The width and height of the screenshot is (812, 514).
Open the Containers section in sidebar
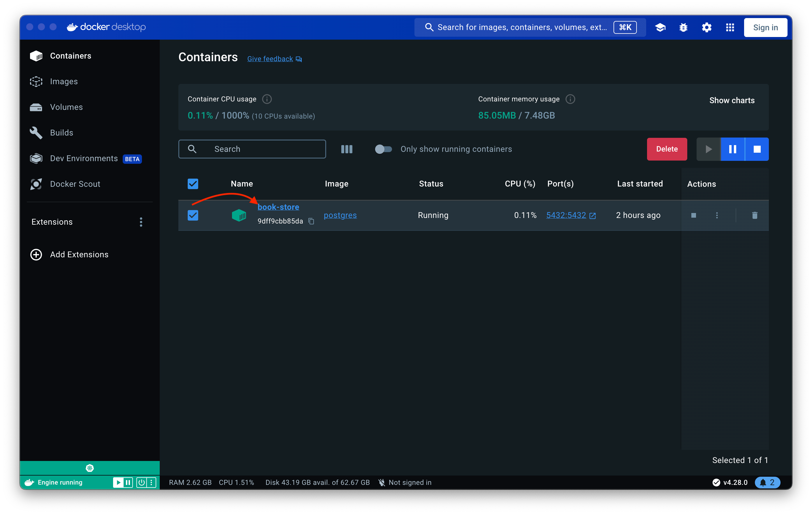pyautogui.click(x=71, y=56)
